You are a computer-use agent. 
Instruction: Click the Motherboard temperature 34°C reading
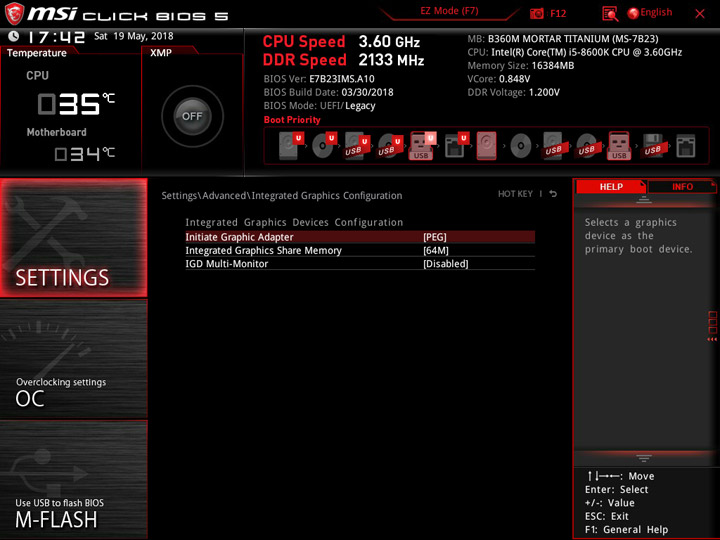pos(84,154)
